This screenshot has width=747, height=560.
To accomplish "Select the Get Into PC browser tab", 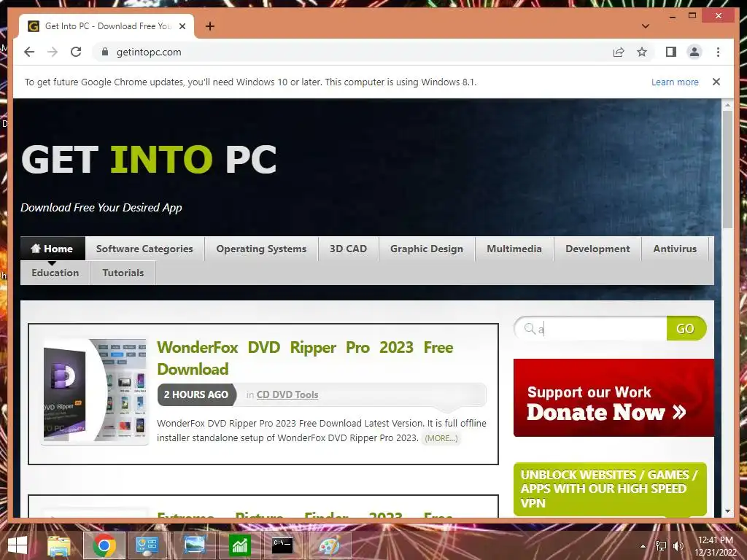I will tap(107, 26).
